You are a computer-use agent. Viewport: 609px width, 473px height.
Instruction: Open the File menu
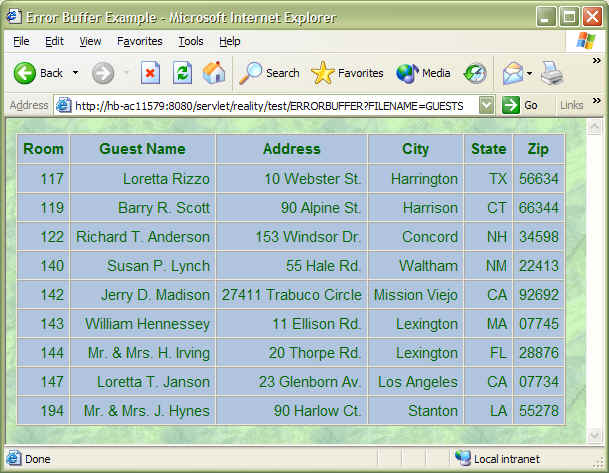click(x=21, y=41)
